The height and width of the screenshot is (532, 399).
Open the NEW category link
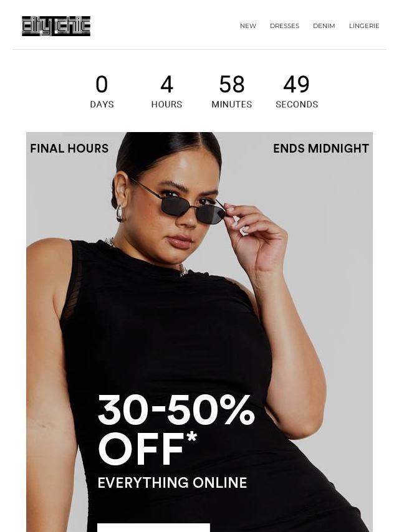[x=248, y=26]
